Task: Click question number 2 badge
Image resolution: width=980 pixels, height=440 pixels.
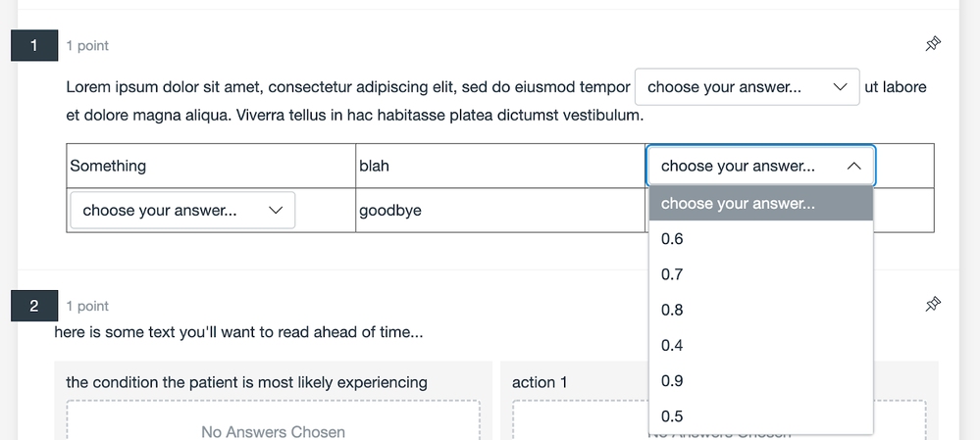Action: (x=34, y=306)
